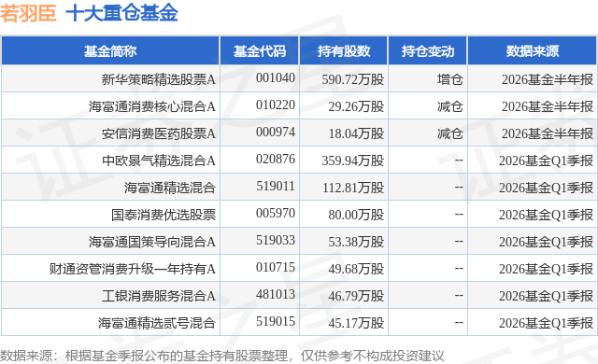Open fund 海富通精选贰号混合

coord(157,323)
